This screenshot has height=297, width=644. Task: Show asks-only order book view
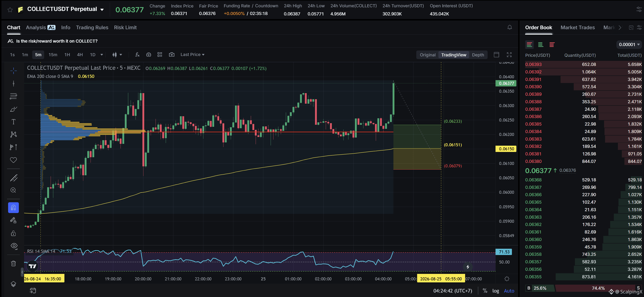[552, 45]
